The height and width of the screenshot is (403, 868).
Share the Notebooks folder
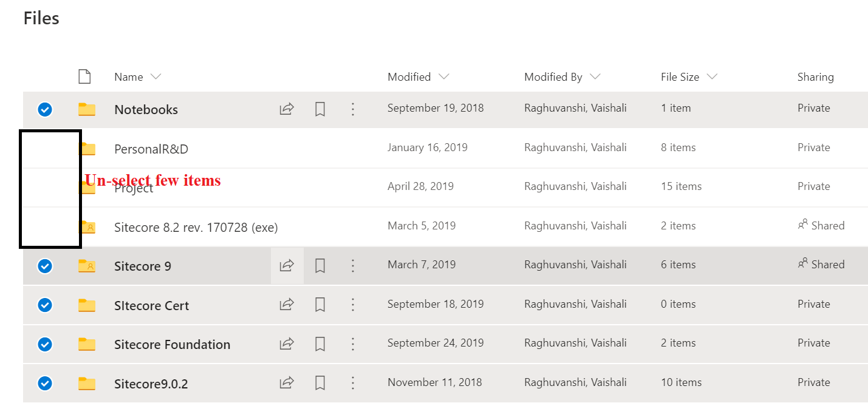[x=286, y=109]
